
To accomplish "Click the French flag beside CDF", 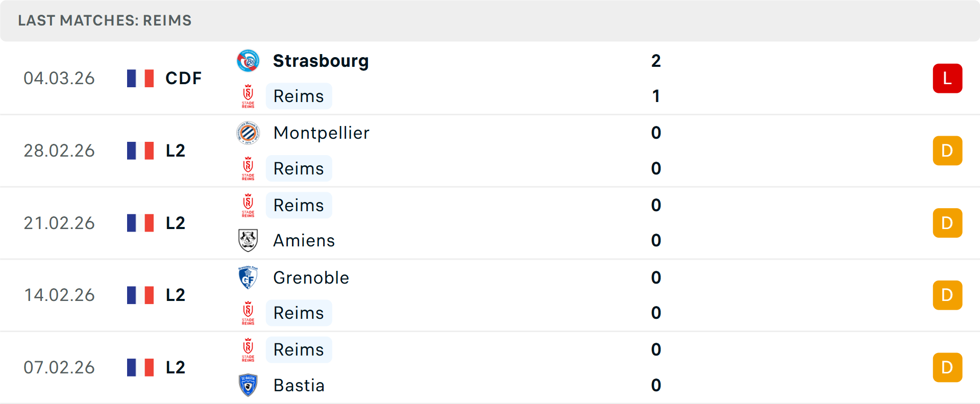I will [x=140, y=78].
